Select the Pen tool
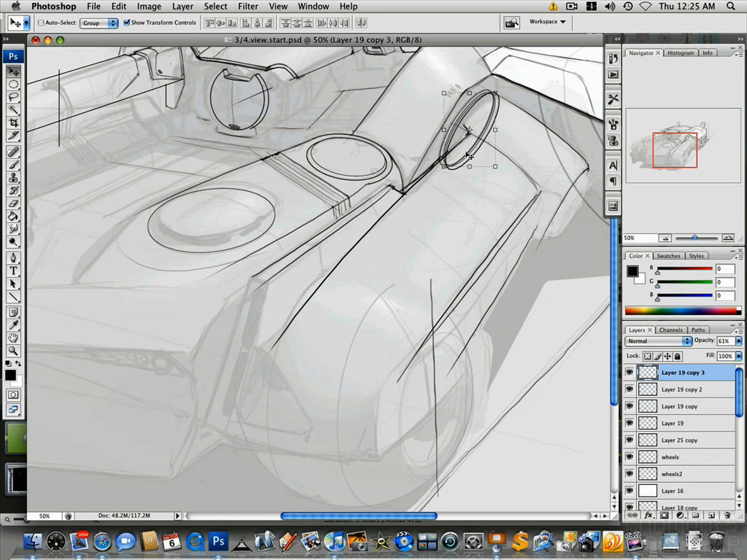The height and width of the screenshot is (560, 747). coord(13,260)
